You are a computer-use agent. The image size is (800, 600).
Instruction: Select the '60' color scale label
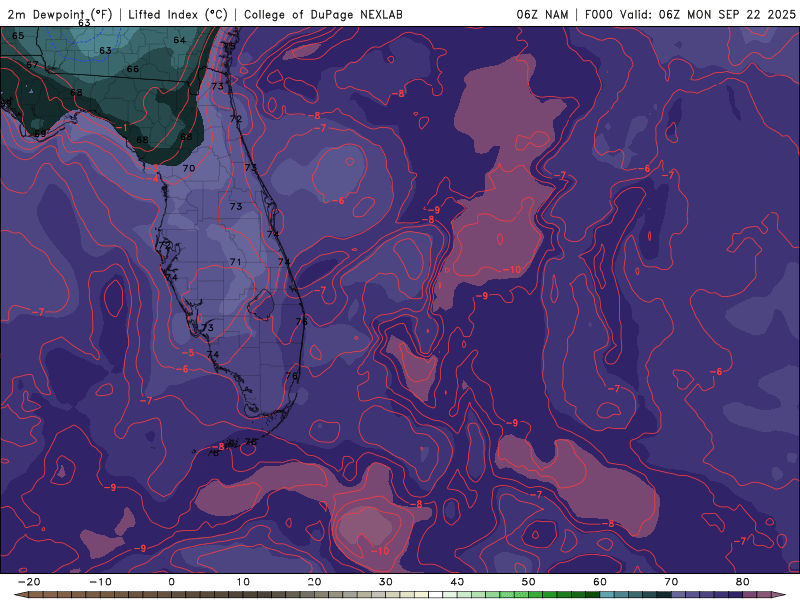click(600, 582)
